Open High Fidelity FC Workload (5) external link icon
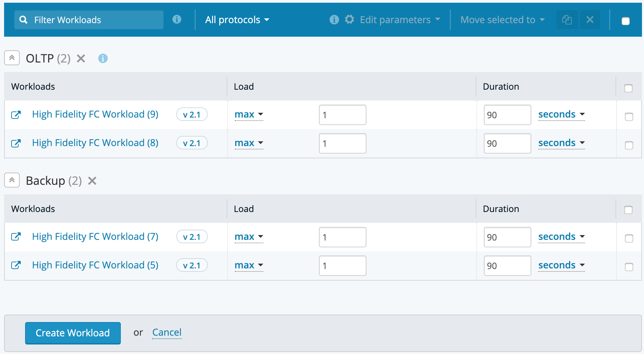 (16, 265)
